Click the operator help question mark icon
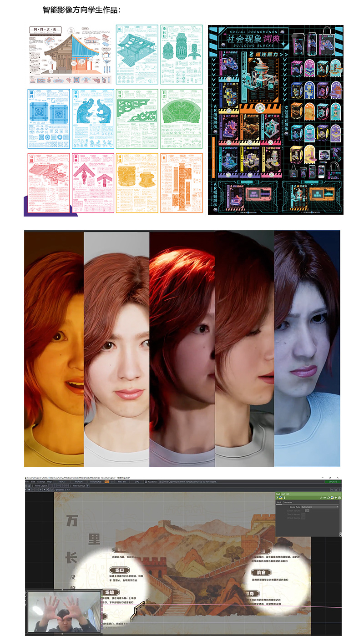Image resolution: width=364 pixels, height=636 pixels. [278, 498]
